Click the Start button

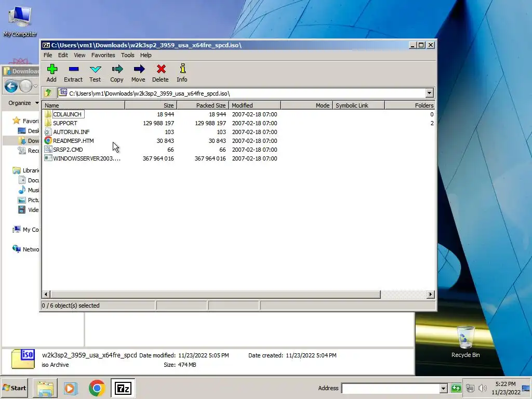pos(15,388)
